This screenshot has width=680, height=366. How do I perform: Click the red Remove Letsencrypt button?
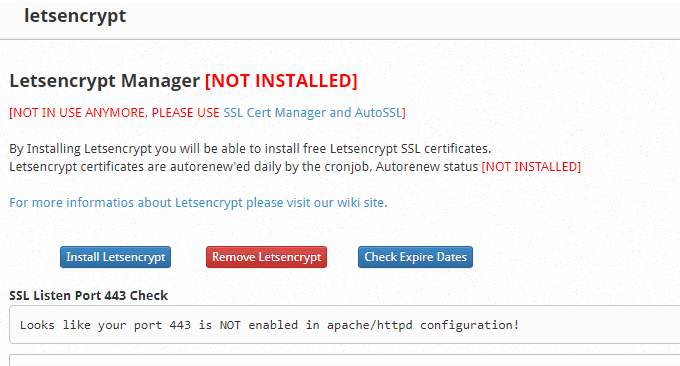266,257
